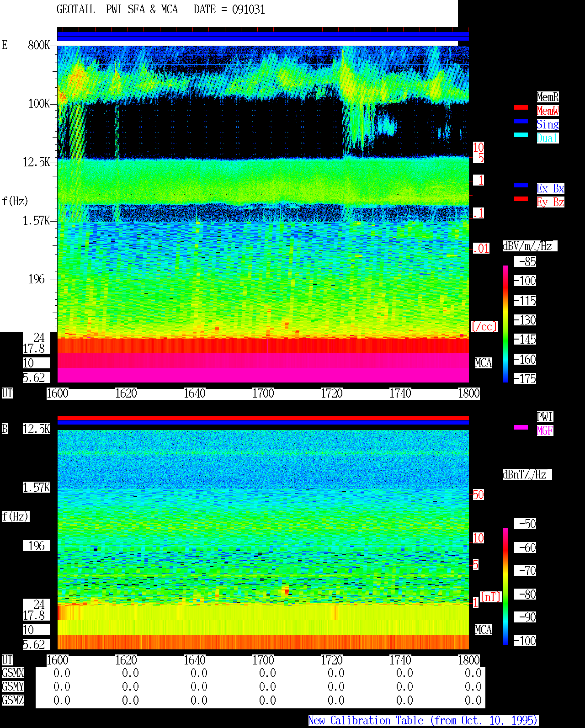
Task: Click the red MemW legend swatch
Action: [521, 107]
